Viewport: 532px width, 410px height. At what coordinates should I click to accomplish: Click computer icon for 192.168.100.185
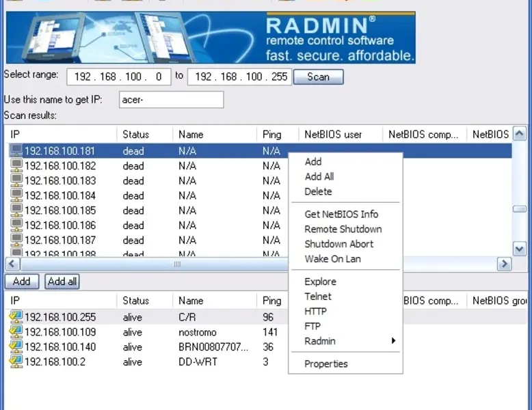click(x=16, y=210)
